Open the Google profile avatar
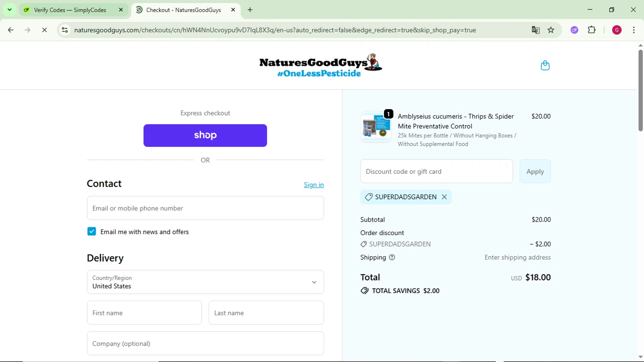 click(x=617, y=30)
